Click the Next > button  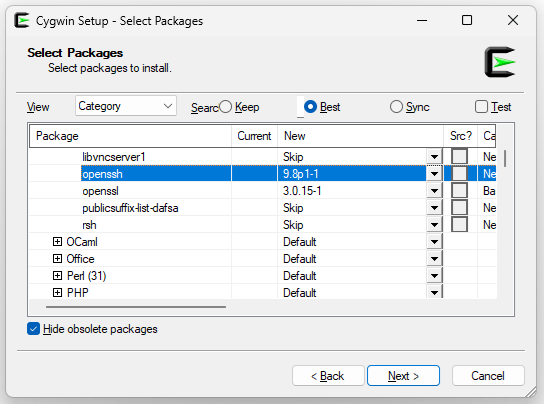[x=403, y=376]
